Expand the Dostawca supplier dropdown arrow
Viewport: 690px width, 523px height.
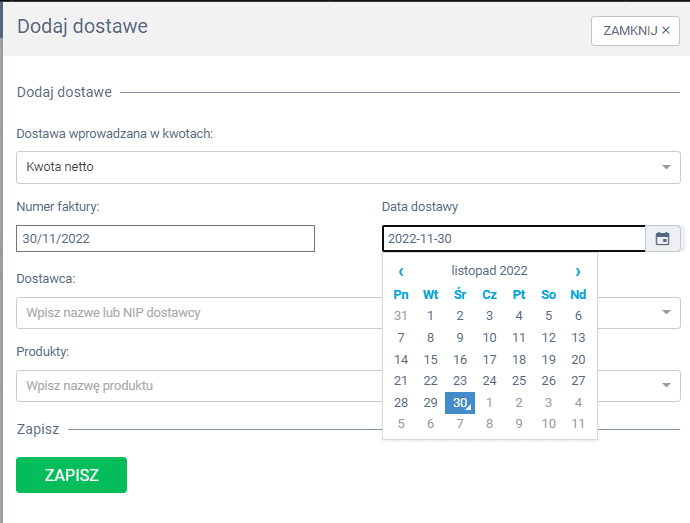point(667,313)
